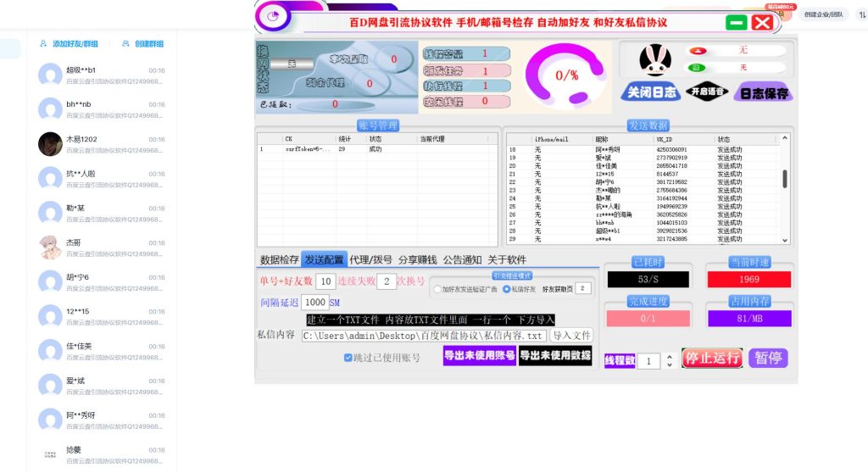Open the chat with 杰哥
Viewport: 868px width, 473px height.
point(102,248)
